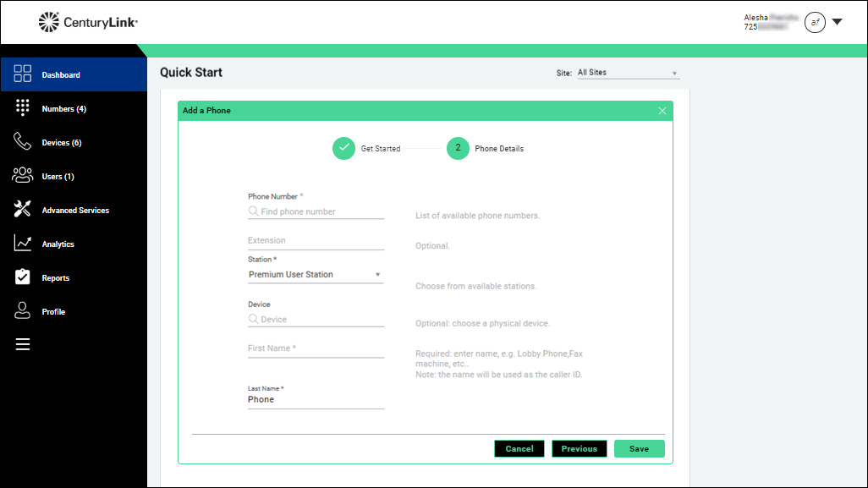Select the Phone Details step 2

point(458,148)
